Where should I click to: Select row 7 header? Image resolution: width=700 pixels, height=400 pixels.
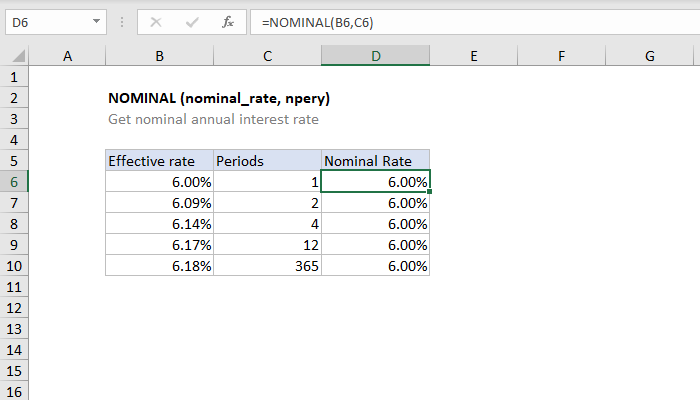coord(14,203)
